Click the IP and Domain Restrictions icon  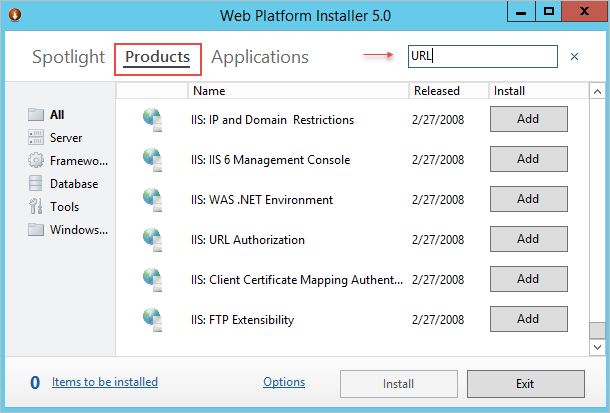(152, 119)
